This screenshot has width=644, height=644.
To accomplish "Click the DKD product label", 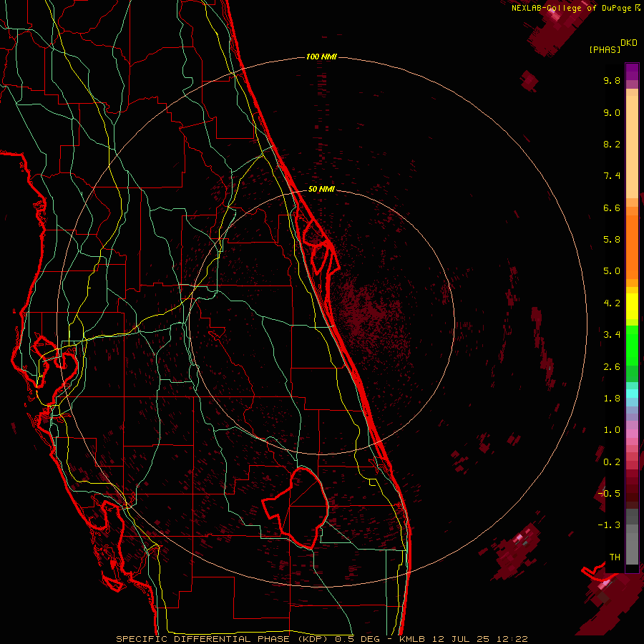I will pyautogui.click(x=629, y=43).
